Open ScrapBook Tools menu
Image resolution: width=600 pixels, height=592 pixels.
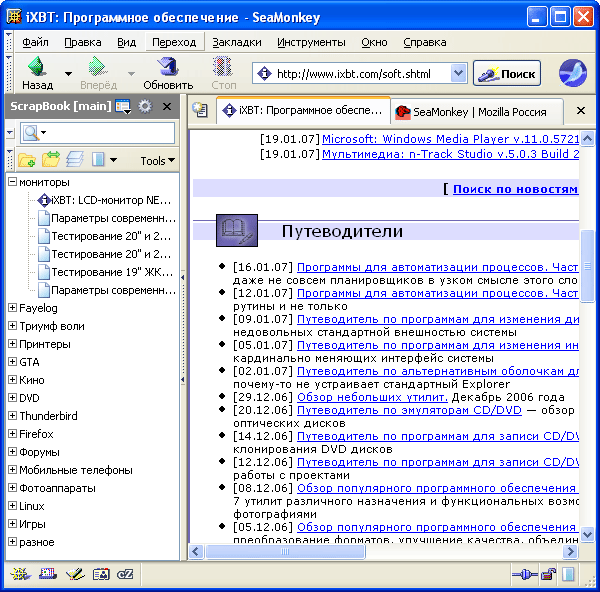coord(157,161)
